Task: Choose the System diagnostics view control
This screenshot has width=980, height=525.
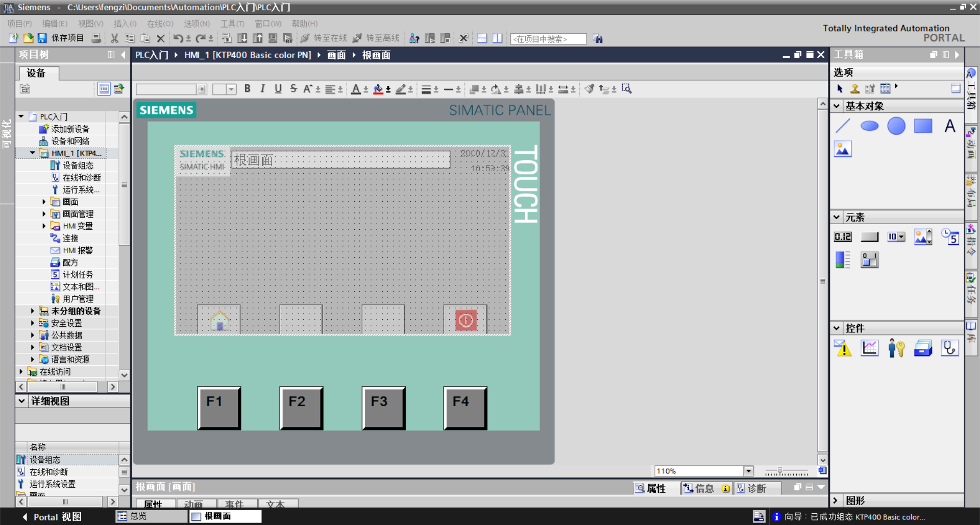Action: point(950,348)
